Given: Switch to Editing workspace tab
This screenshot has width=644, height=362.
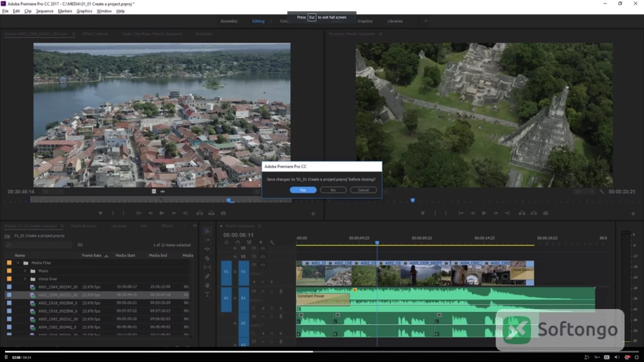Looking at the screenshot, I should click(x=258, y=21).
